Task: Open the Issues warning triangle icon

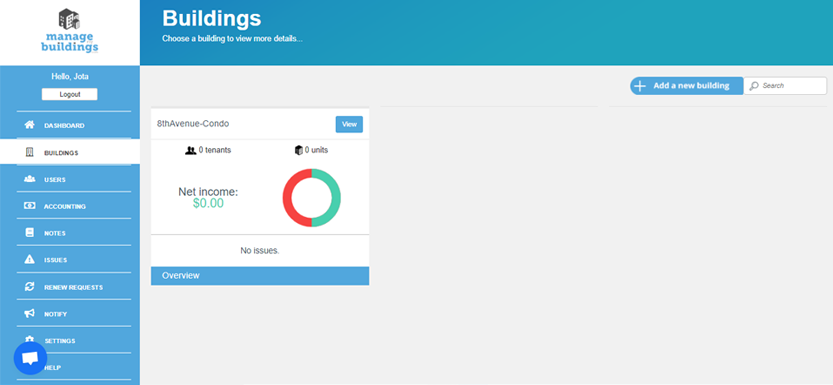Action: click(30, 260)
